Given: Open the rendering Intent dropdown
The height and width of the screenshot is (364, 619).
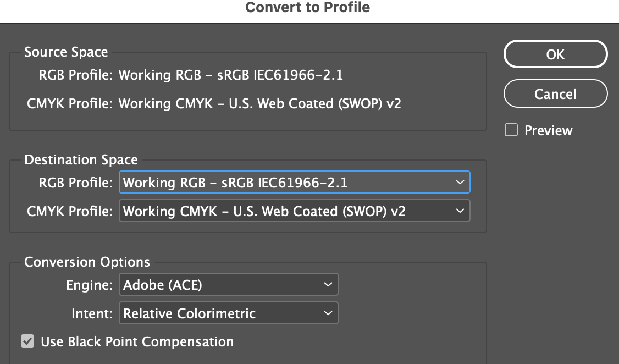Looking at the screenshot, I should point(228,313).
